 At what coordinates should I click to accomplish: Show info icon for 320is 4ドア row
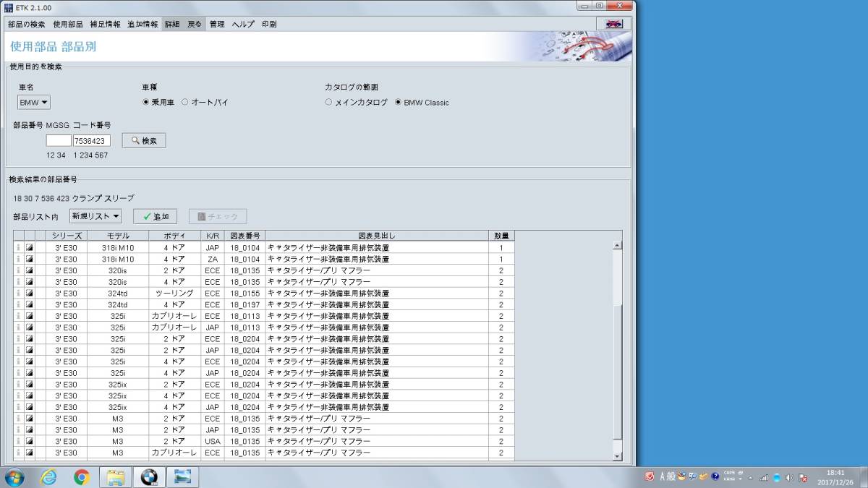click(19, 281)
